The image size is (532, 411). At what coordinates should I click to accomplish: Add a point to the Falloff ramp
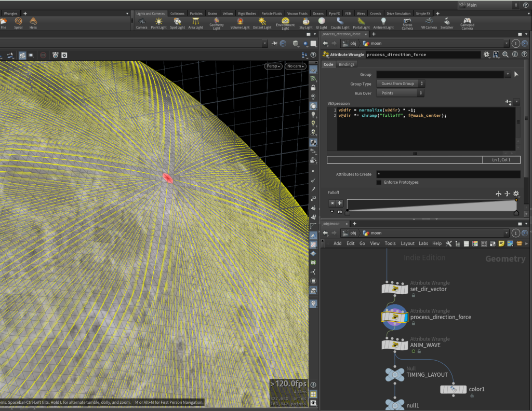coord(340,203)
